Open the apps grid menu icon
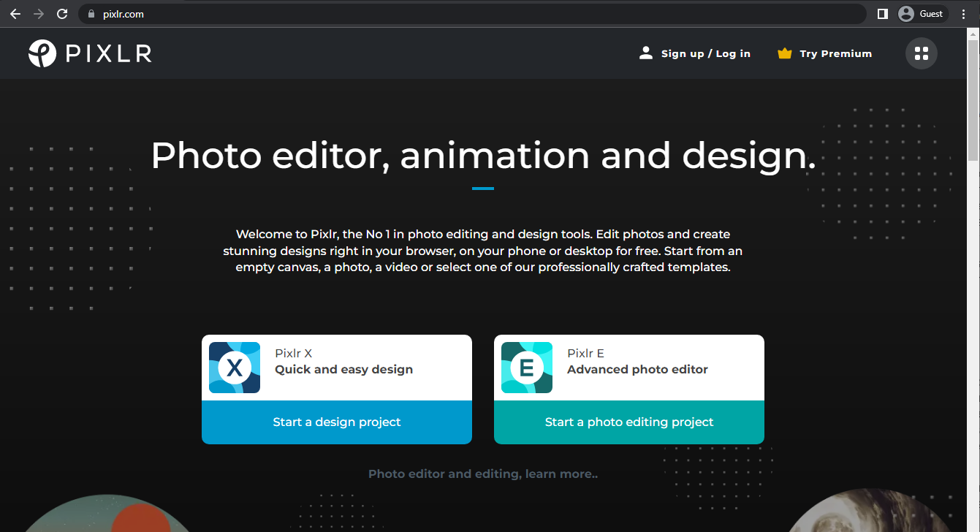Screen dimensions: 980x532 click(x=922, y=53)
